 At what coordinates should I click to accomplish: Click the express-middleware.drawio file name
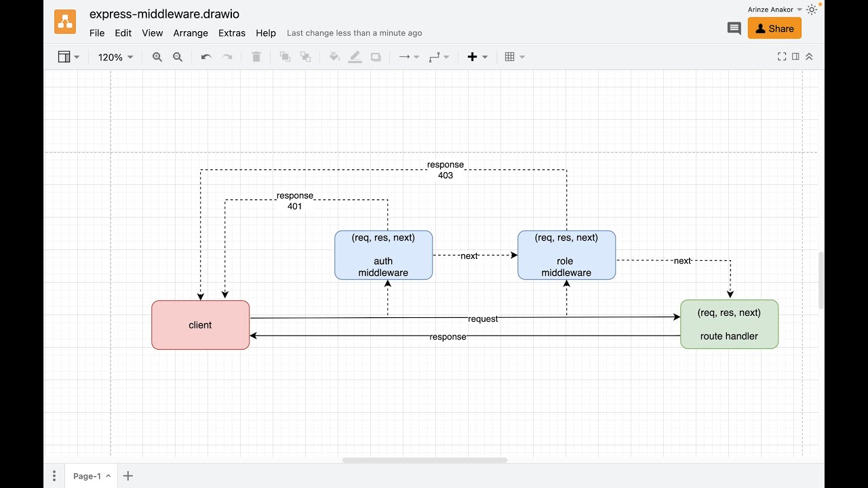point(164,14)
